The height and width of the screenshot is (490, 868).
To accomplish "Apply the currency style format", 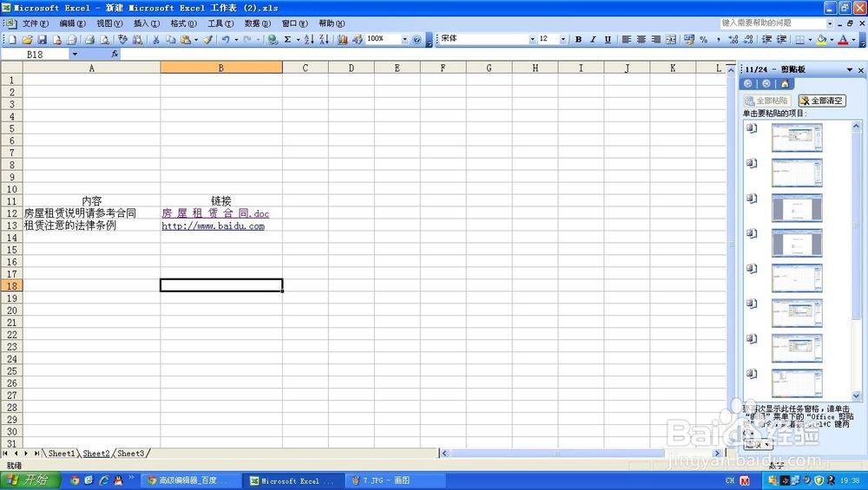I will [x=689, y=39].
